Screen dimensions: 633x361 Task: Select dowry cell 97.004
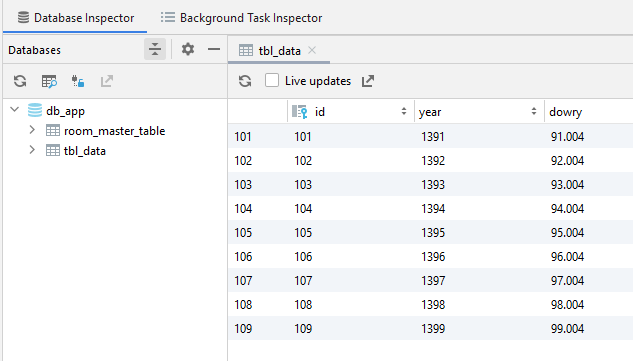pyautogui.click(x=589, y=281)
